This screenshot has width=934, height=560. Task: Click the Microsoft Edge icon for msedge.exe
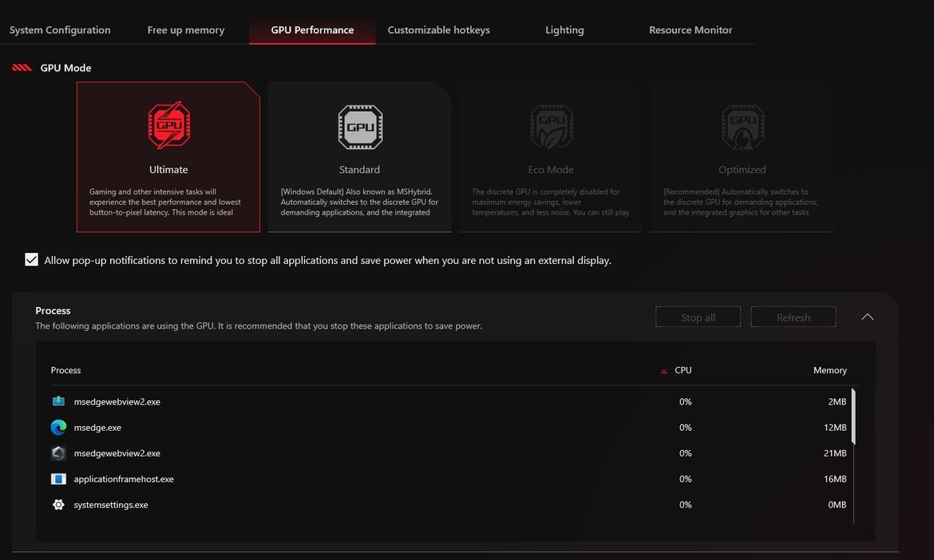58,428
